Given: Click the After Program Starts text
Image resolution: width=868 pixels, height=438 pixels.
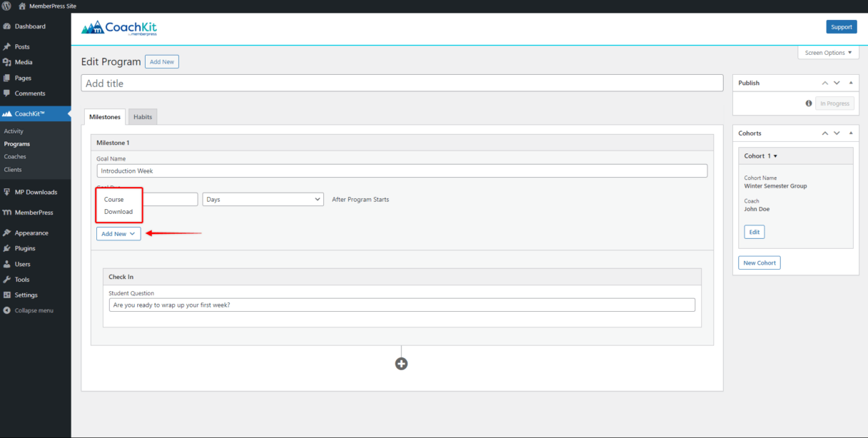Looking at the screenshot, I should pyautogui.click(x=360, y=200).
